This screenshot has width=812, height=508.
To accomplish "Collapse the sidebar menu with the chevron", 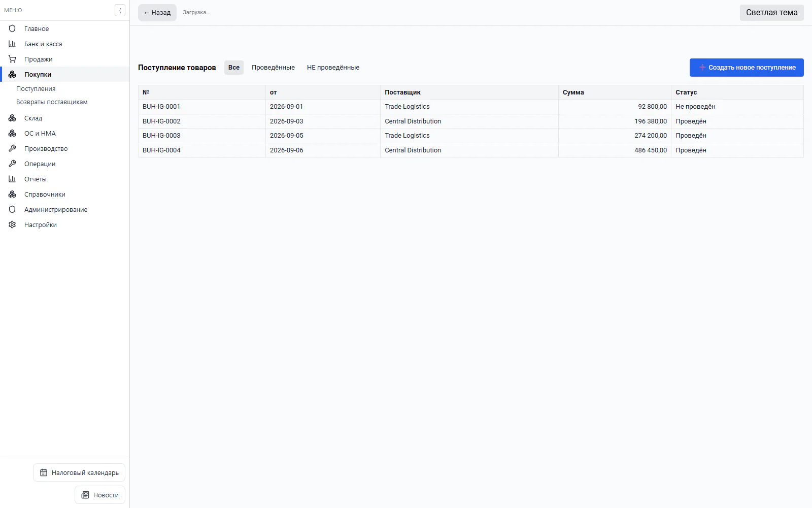I will 120,10.
